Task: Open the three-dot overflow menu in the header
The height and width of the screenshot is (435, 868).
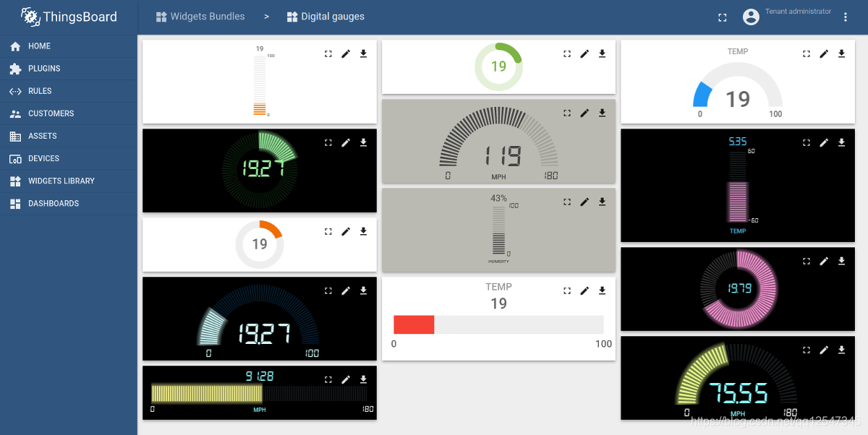Action: tap(845, 17)
